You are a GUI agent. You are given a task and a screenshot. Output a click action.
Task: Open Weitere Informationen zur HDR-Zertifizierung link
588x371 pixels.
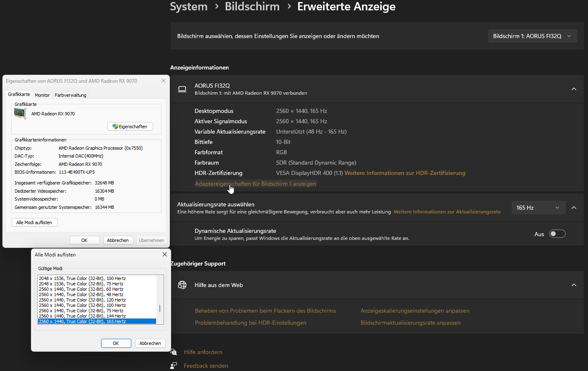(x=405, y=173)
